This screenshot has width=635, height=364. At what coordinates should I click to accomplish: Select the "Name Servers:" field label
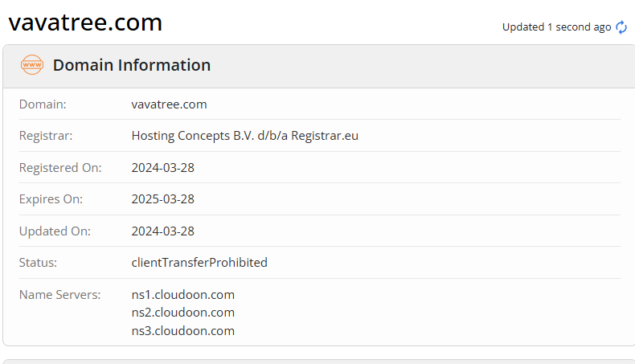point(59,294)
